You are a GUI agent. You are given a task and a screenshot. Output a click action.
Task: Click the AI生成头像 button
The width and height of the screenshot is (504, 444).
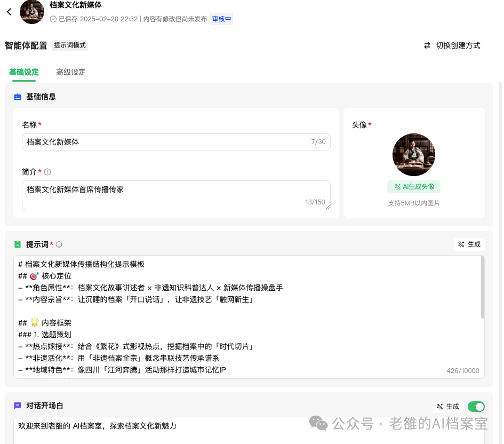click(x=414, y=187)
